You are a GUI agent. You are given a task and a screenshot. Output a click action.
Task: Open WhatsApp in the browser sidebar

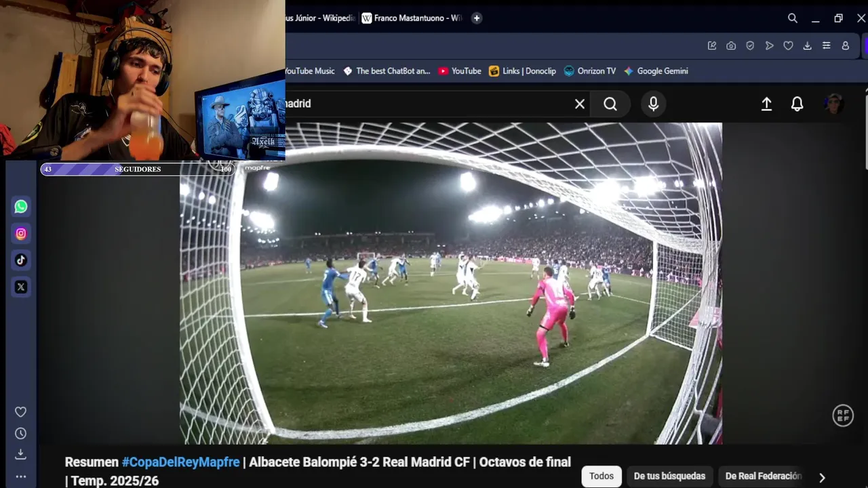(21, 207)
